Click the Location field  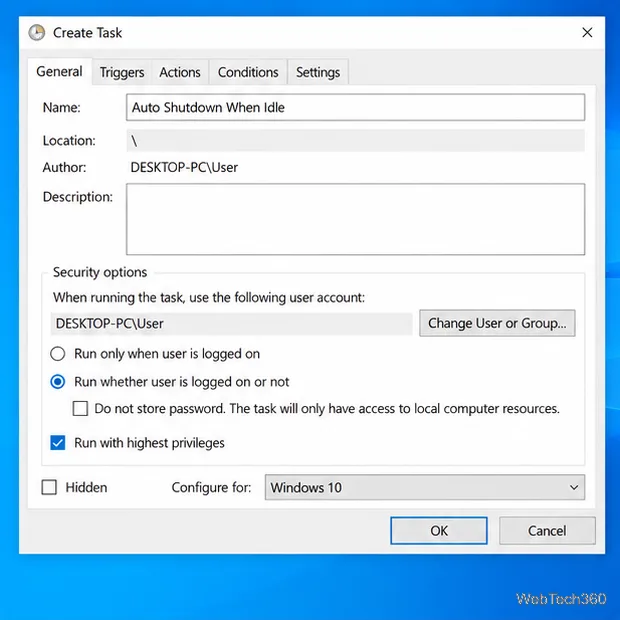(355, 140)
